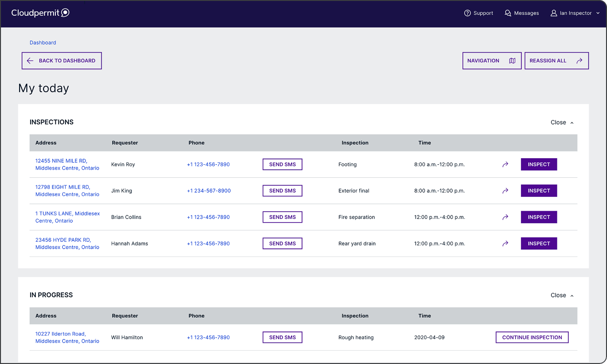Click the reassign arrow for Jim King's exterior final

pos(505,191)
